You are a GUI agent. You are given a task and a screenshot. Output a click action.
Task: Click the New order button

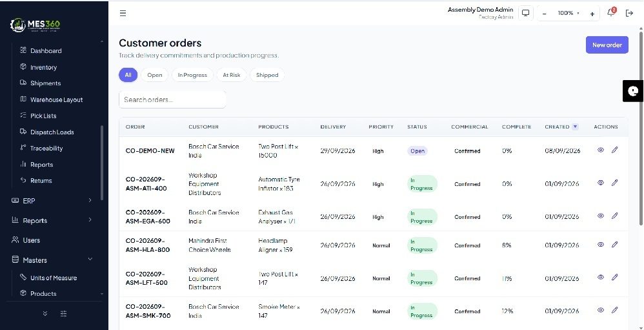[x=607, y=45]
